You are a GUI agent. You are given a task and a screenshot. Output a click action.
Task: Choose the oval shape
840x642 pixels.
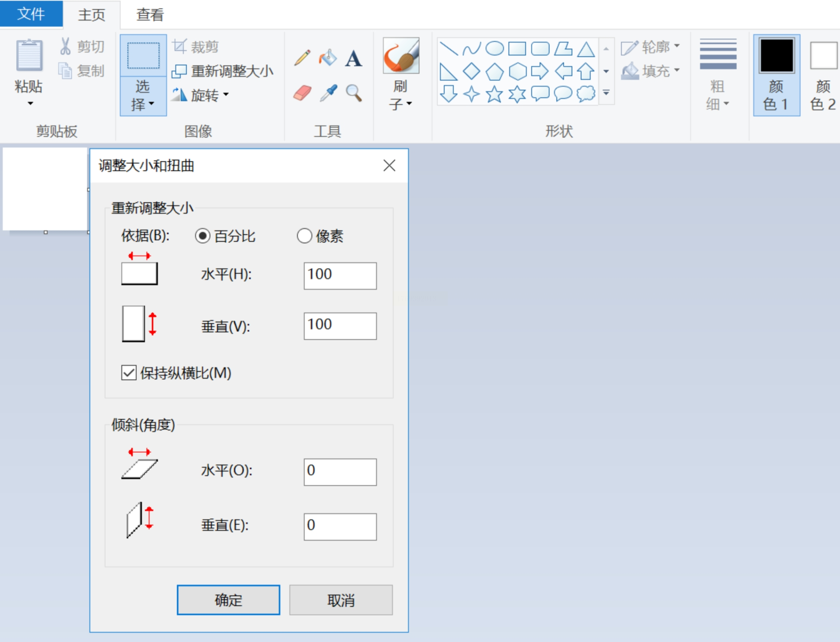point(494,49)
